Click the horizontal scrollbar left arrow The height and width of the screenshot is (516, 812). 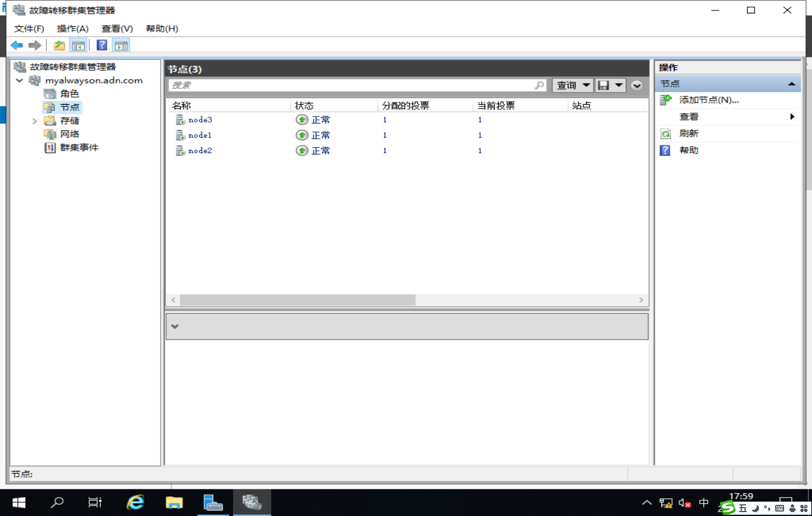(173, 300)
